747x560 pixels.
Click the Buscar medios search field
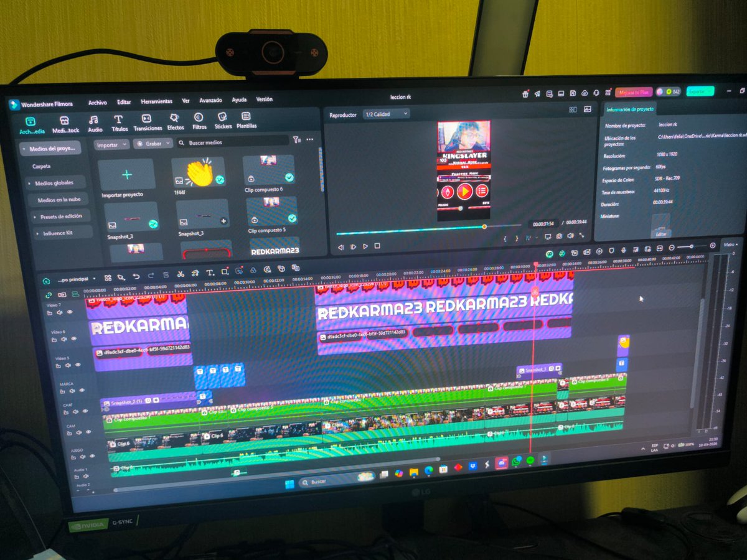coord(232,142)
